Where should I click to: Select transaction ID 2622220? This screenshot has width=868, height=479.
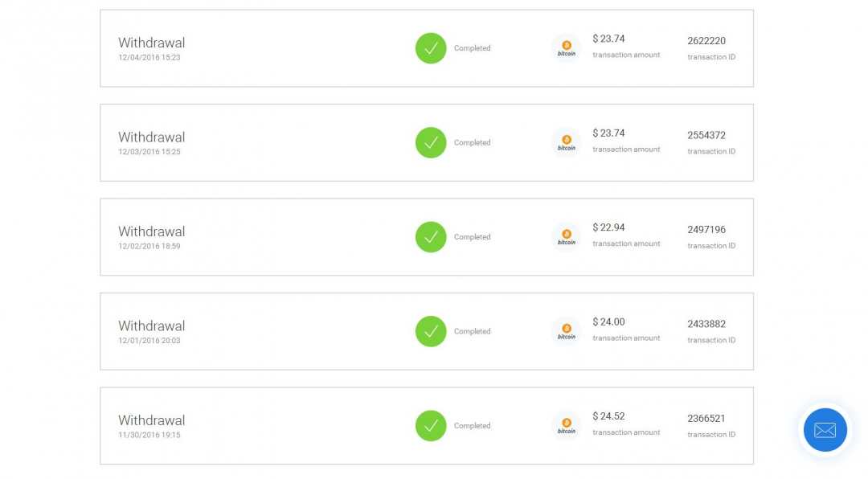706,41
